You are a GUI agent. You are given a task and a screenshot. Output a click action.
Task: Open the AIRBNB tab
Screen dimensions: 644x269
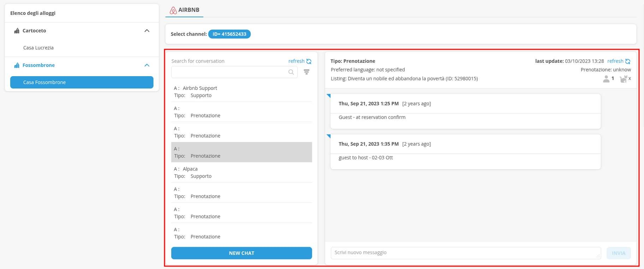(x=185, y=10)
